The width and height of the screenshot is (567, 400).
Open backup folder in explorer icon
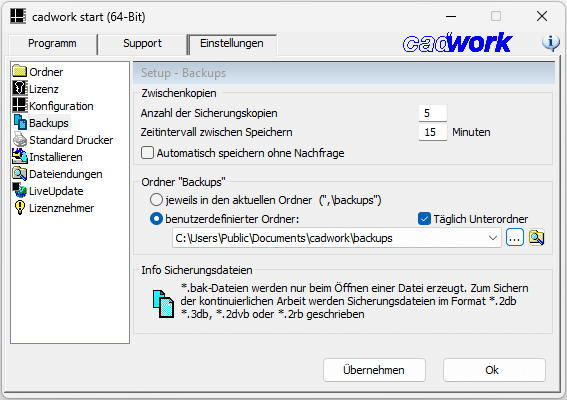tap(536, 238)
